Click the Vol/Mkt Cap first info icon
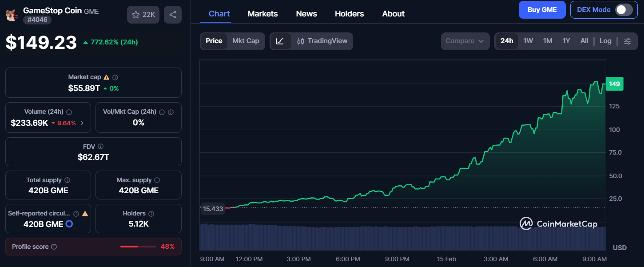The height and width of the screenshot is (267, 644). point(162,112)
